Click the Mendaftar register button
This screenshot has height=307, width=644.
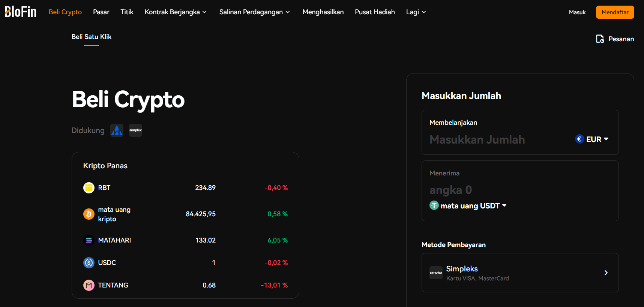[615, 12]
